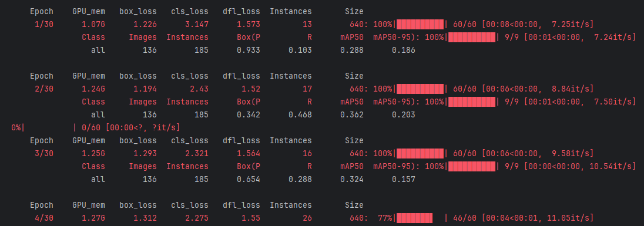Click the 0/60 empty progress line
This screenshot has width=644, height=226.
coord(96,127)
